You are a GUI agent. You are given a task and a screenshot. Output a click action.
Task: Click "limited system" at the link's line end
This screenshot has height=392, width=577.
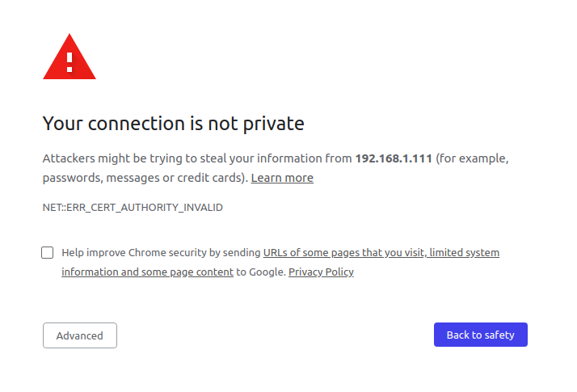pos(464,253)
